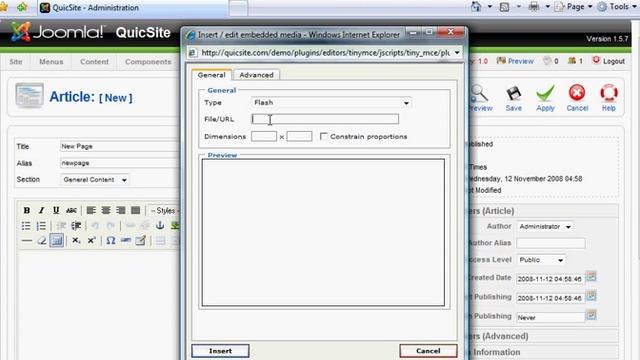Enable Constrain proportions checkbox
640x360 pixels.
tap(324, 136)
